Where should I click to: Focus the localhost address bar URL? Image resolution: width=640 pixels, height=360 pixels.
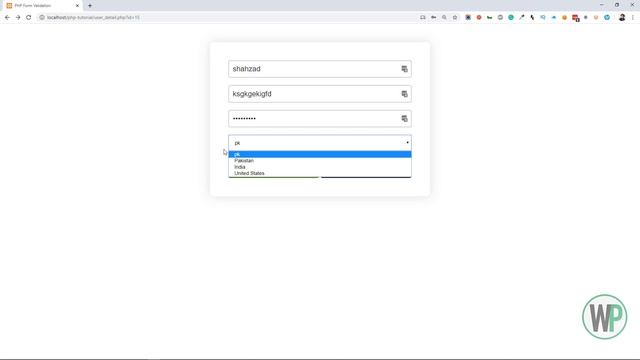[x=93, y=18]
